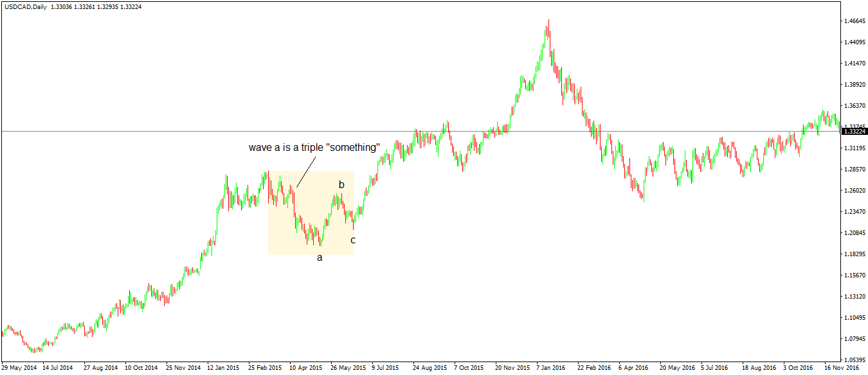Click the 1.36370 price scale value

click(x=854, y=106)
